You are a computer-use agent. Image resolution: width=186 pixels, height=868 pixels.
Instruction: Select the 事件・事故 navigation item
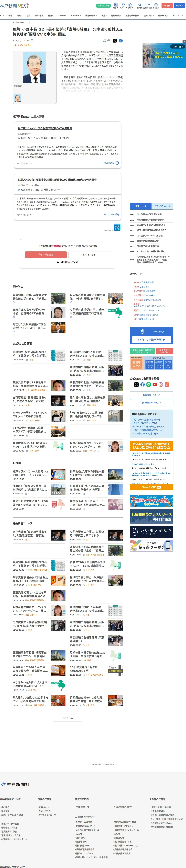pos(39,15)
